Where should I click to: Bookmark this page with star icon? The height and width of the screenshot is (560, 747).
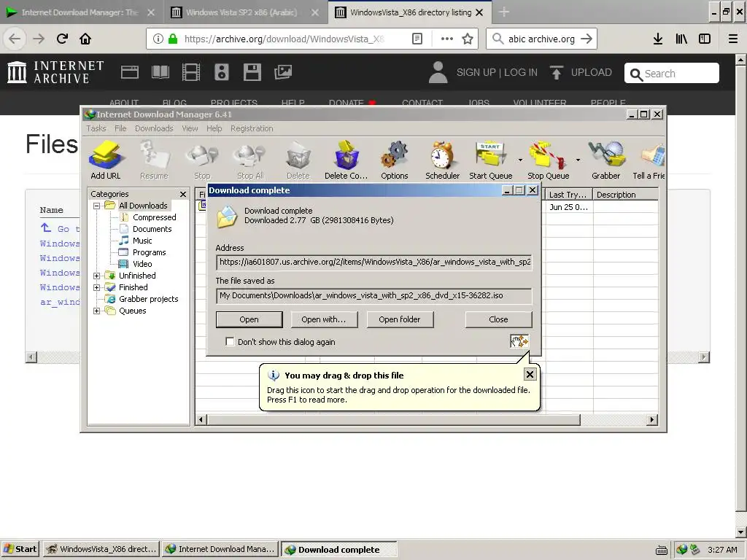point(468,39)
